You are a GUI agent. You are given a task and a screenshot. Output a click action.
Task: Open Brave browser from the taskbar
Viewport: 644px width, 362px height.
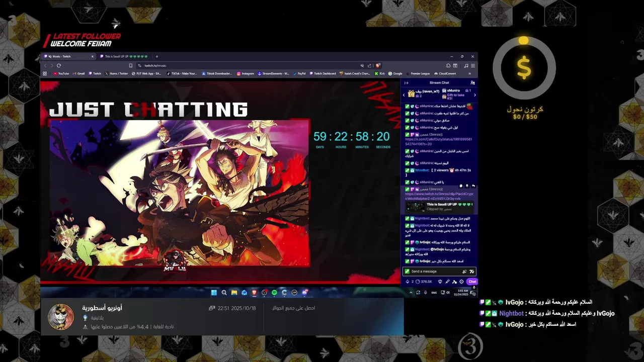click(x=254, y=293)
